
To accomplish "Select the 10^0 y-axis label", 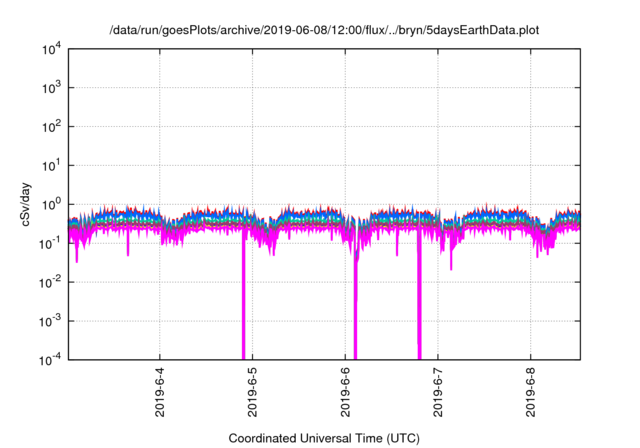I will 51,204.
